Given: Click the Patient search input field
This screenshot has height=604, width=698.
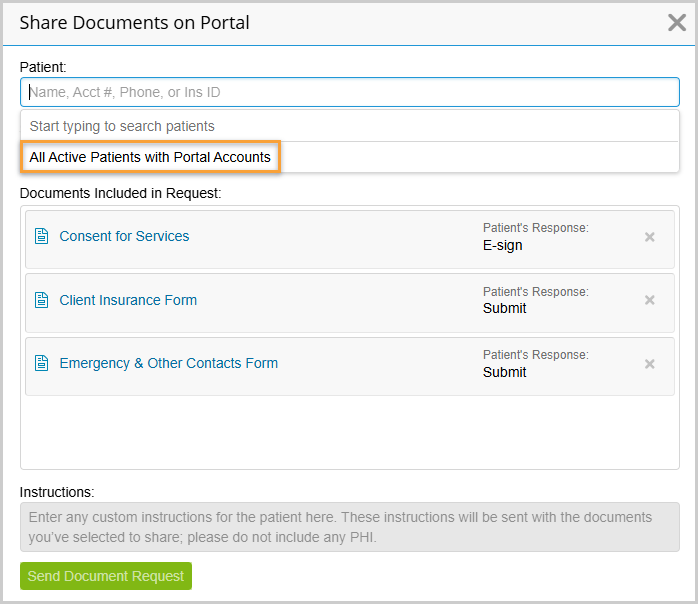Looking at the screenshot, I should [349, 92].
